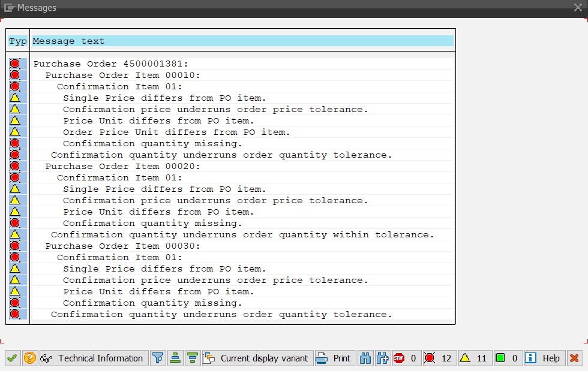
Task: Click the Find Next binoculars icon
Action: 383,358
